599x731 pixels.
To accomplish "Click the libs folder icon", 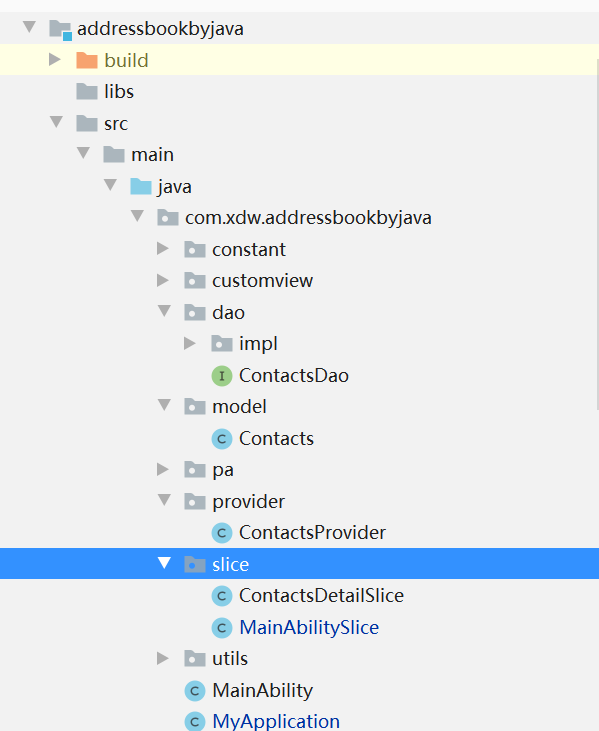I will 87,91.
